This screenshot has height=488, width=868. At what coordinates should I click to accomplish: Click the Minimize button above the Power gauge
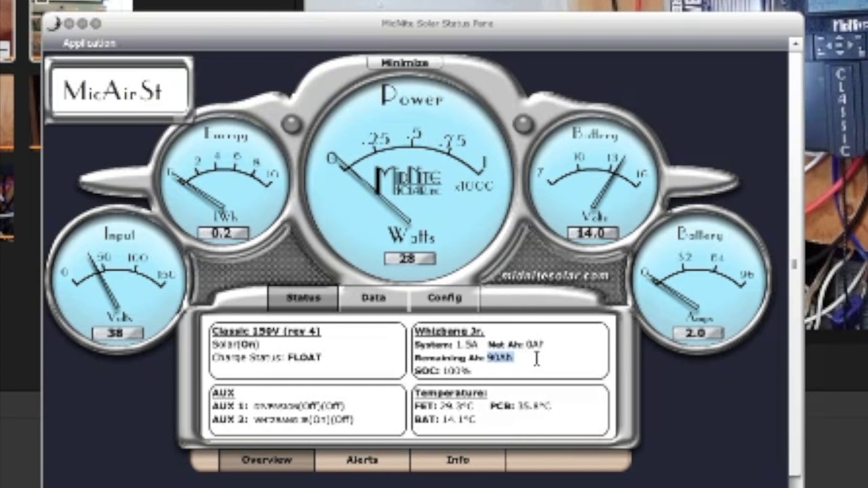click(405, 62)
